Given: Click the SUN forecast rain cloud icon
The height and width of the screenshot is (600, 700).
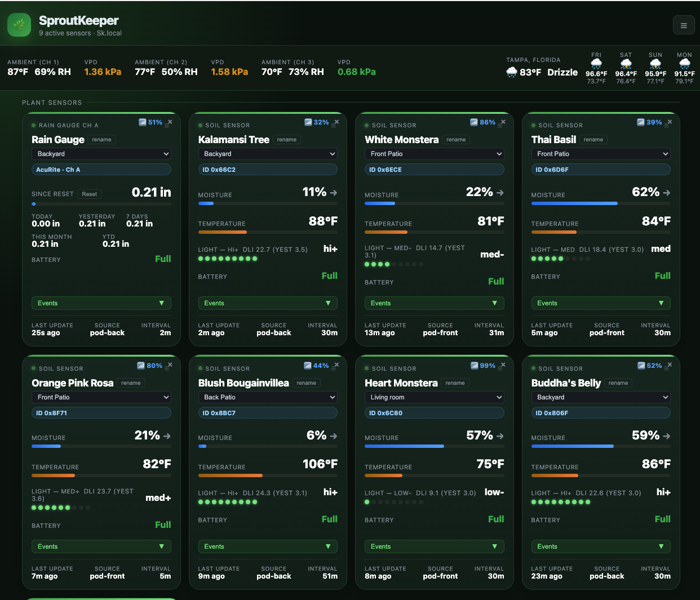Looking at the screenshot, I should click(x=655, y=64).
